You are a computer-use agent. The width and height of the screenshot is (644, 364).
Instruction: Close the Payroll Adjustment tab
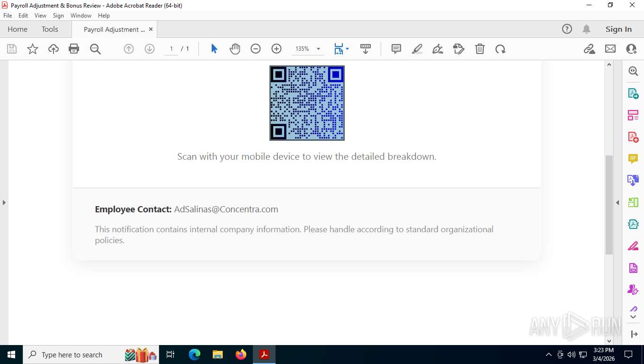tap(151, 29)
